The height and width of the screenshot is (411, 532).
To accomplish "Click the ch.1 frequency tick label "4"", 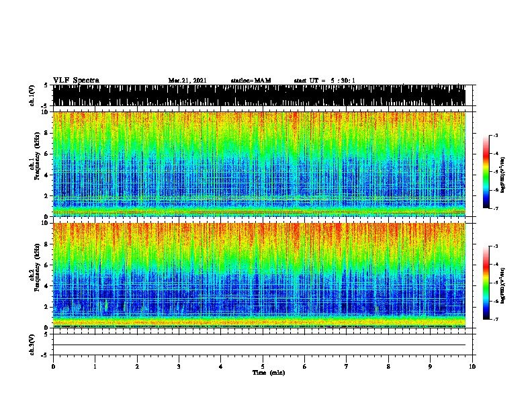I will [x=47, y=175].
